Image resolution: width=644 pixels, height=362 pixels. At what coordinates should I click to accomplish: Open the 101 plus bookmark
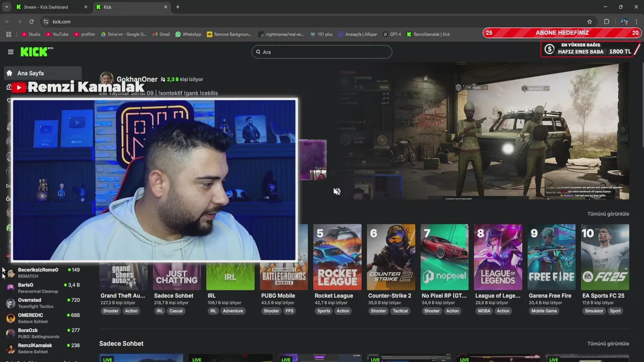pyautogui.click(x=321, y=34)
